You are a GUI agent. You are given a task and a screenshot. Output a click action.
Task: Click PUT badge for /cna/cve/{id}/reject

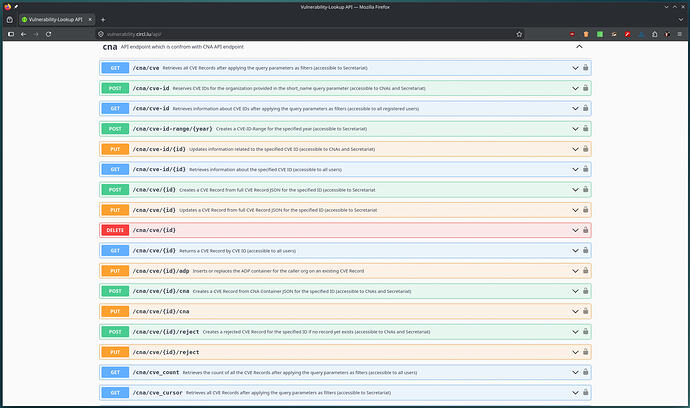115,352
